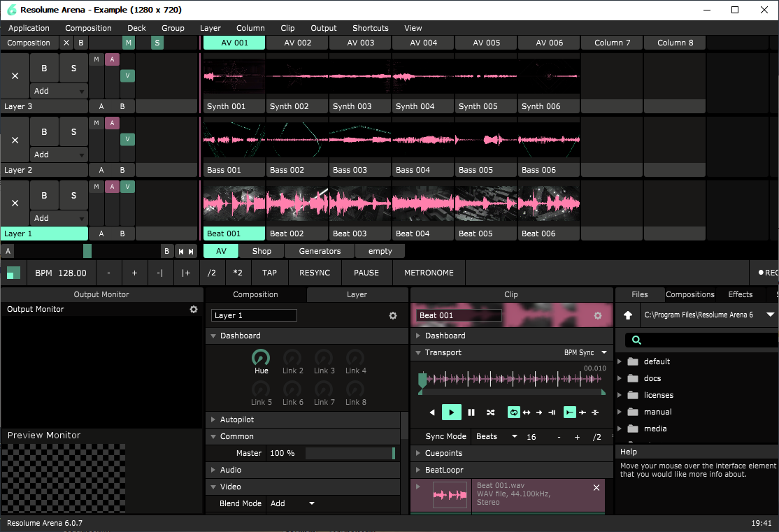This screenshot has width=779, height=532.
Task: Click the Files search magnifier icon
Action: coord(636,340)
